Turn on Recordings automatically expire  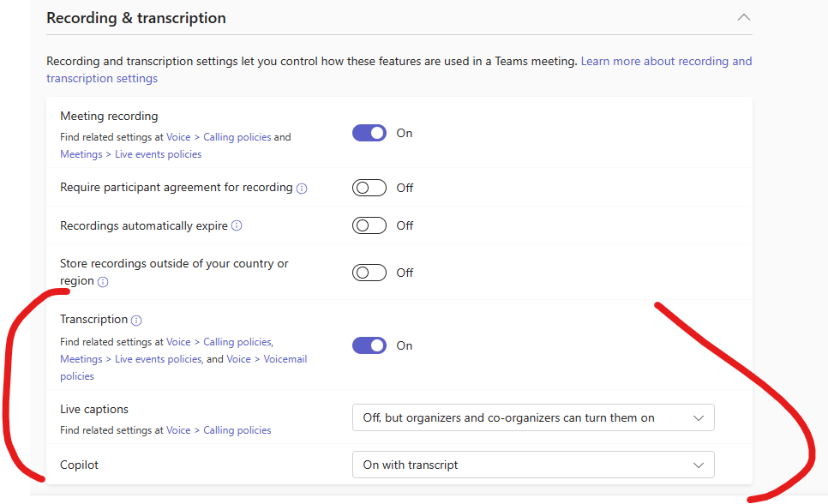[x=369, y=225]
